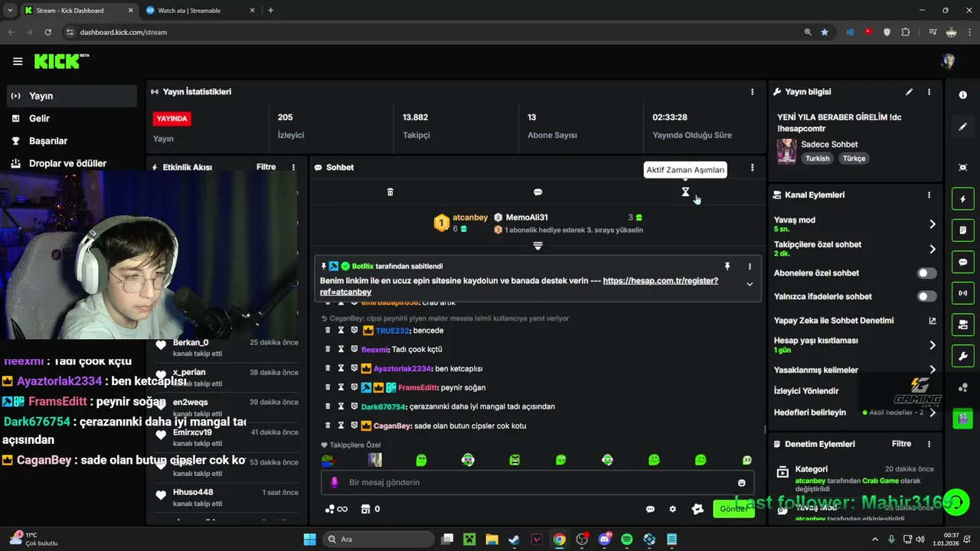
Task: Toggle the document panel icon in right sidebar
Action: click(x=962, y=230)
